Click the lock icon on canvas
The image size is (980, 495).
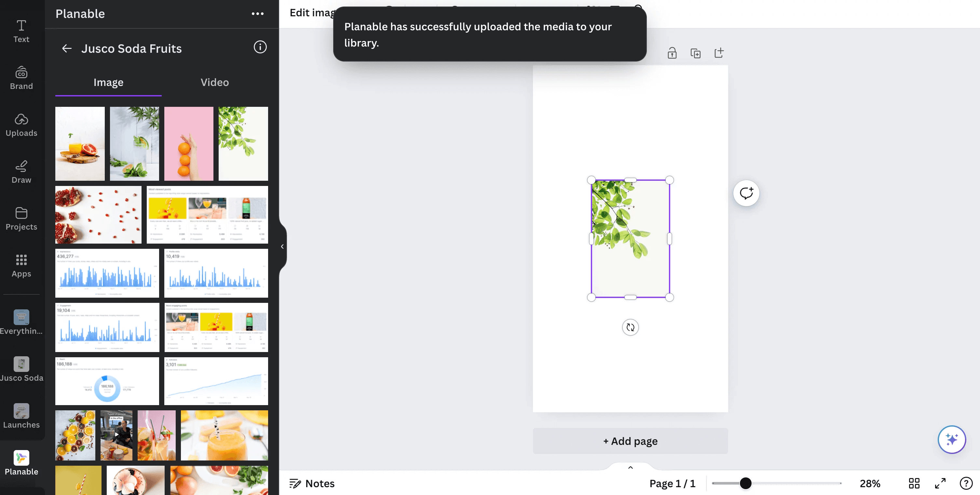click(x=672, y=52)
